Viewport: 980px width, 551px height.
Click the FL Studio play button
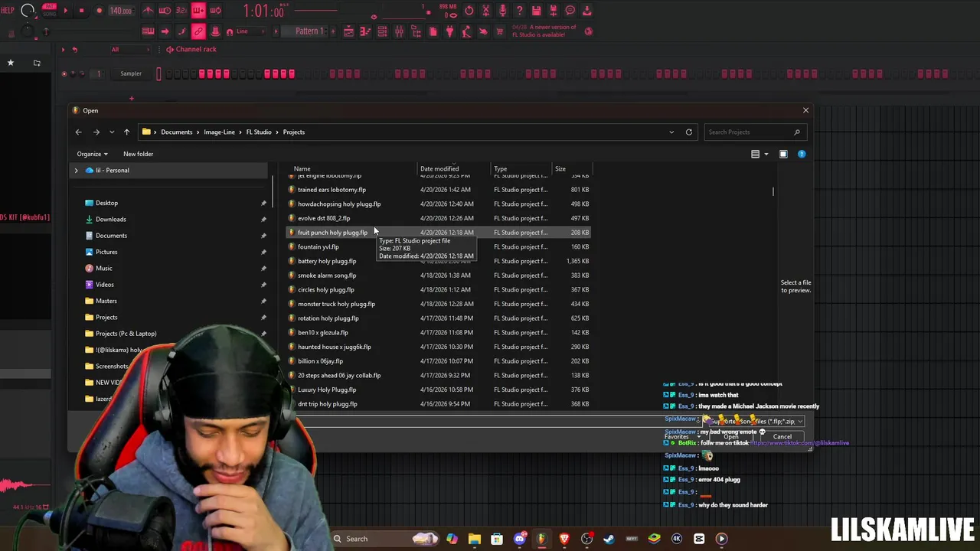(x=66, y=11)
